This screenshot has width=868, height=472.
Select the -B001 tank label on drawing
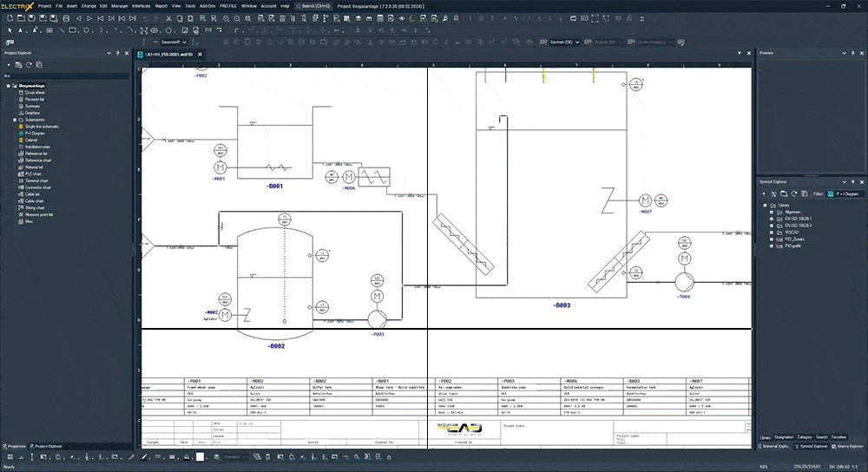274,187
